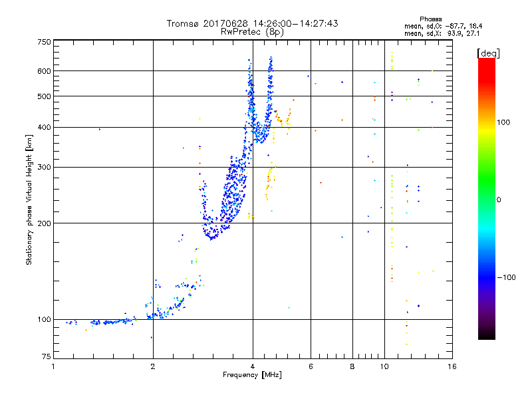532x399 pixels.
Task: Click the x-axis tick label '1'
Action: (x=53, y=366)
